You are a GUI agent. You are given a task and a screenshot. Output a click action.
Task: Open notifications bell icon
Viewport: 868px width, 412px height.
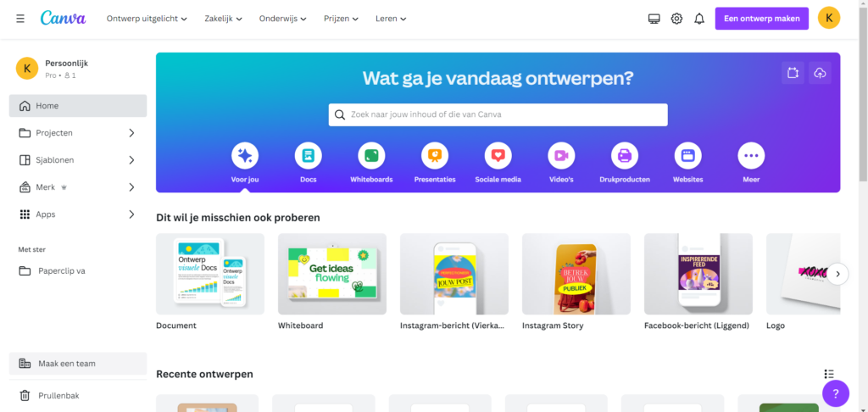coord(699,19)
